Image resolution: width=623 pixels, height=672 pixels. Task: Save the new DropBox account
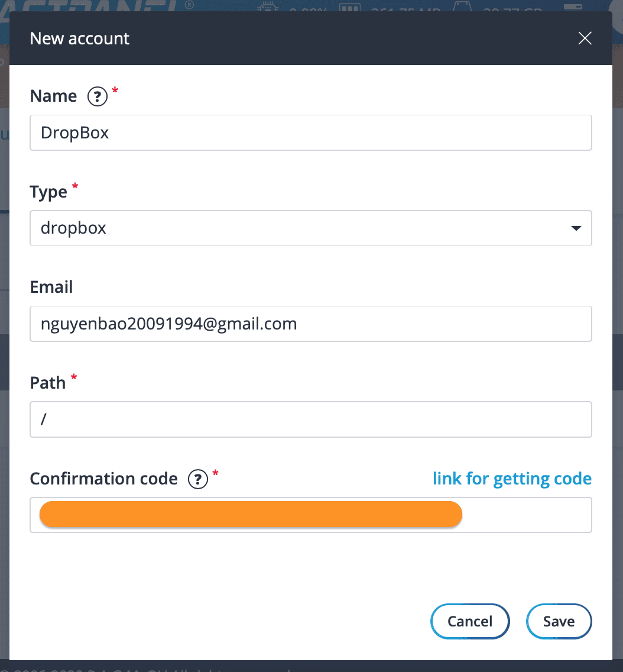559,621
